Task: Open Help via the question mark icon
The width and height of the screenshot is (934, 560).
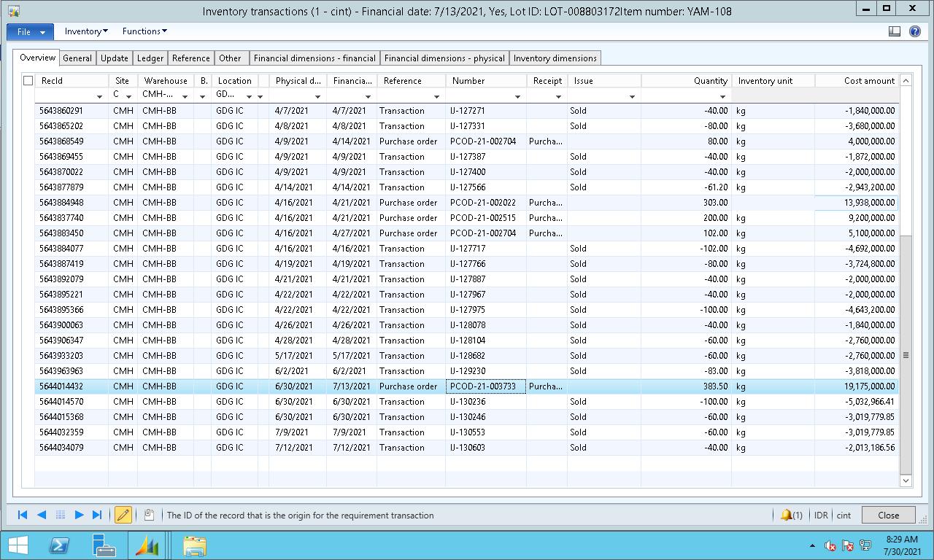Action: coord(915,31)
